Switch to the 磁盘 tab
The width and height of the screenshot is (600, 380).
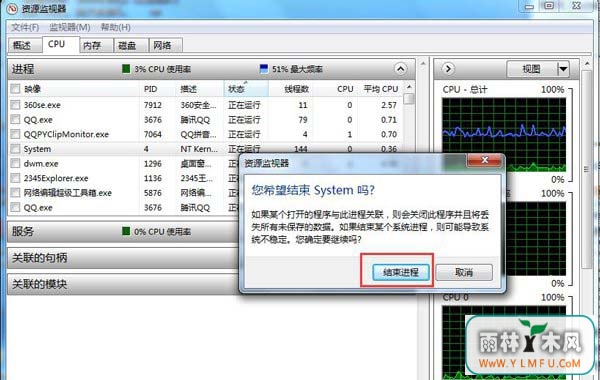(131, 46)
